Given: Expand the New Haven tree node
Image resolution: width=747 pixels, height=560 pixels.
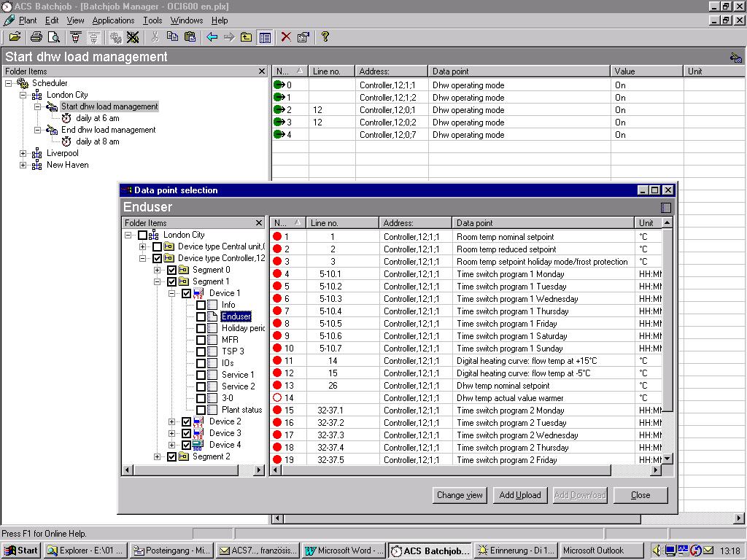Looking at the screenshot, I should [x=23, y=165].
